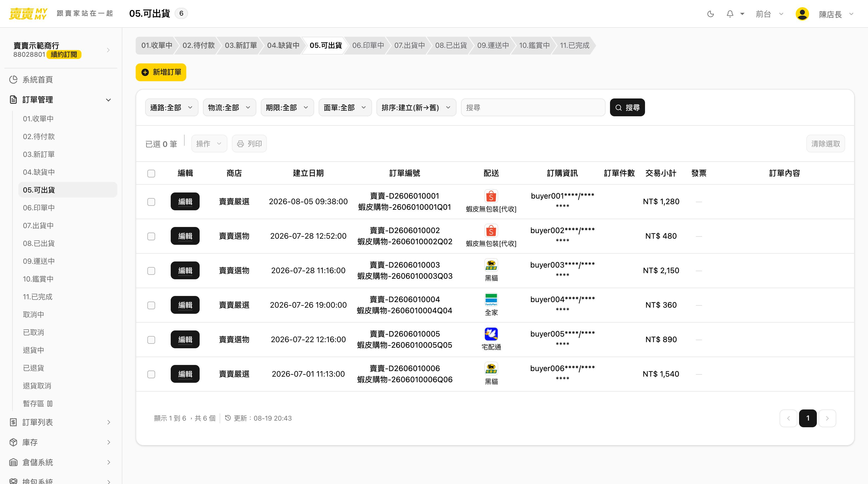Open the 前台 dropdown in header
Screen dimensions: 868x484
[770, 14]
